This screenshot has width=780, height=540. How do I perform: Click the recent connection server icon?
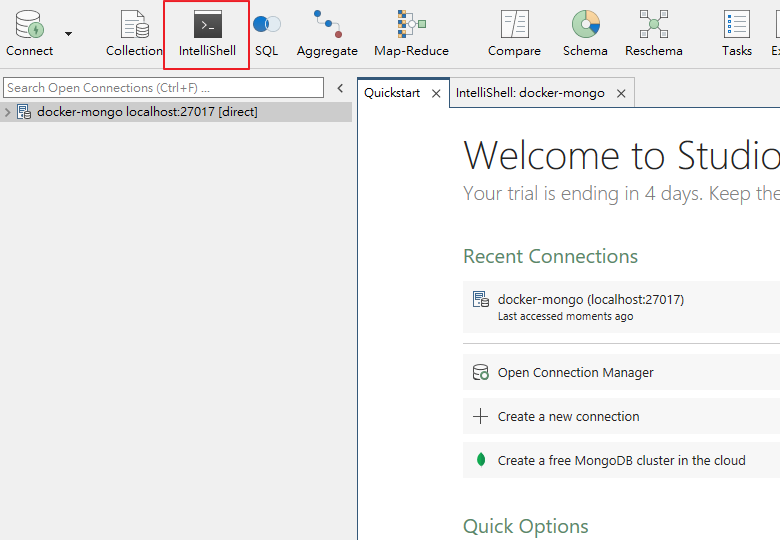[481, 299]
